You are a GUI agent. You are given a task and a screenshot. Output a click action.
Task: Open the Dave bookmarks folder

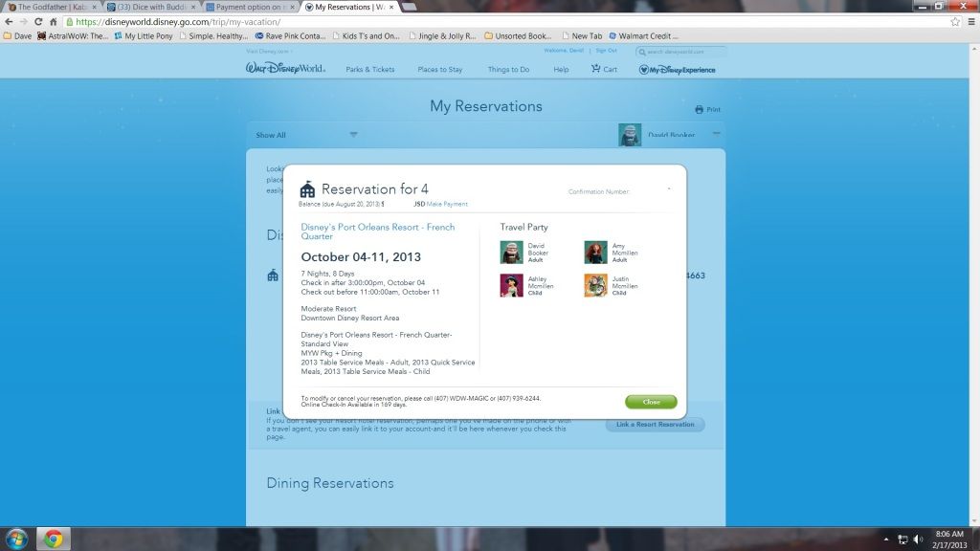click(17, 36)
